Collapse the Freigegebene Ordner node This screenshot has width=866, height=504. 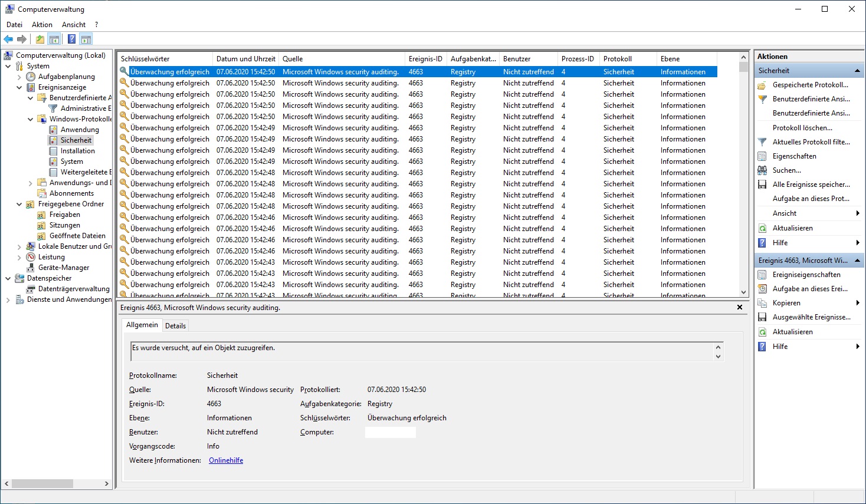[x=19, y=204]
